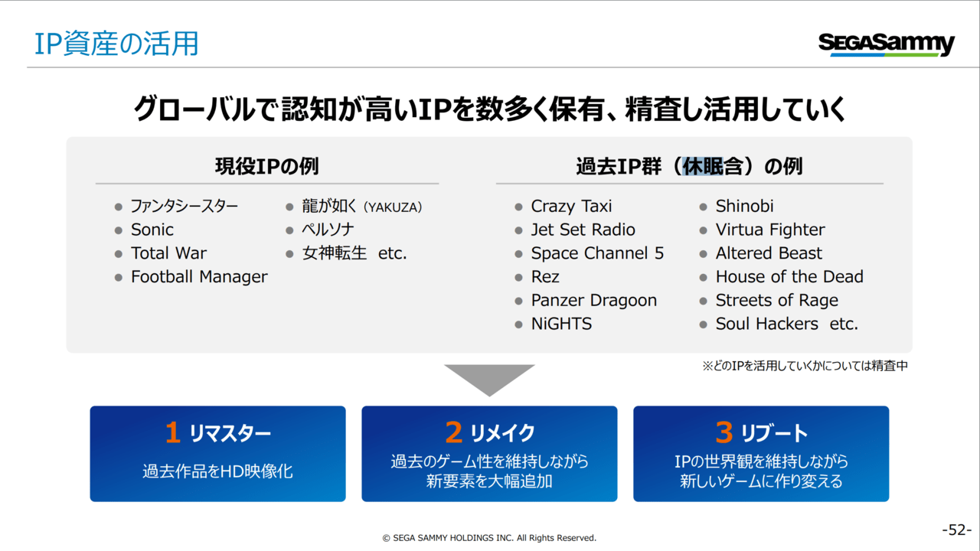
Task: Click the page number -52-
Action: [956, 530]
